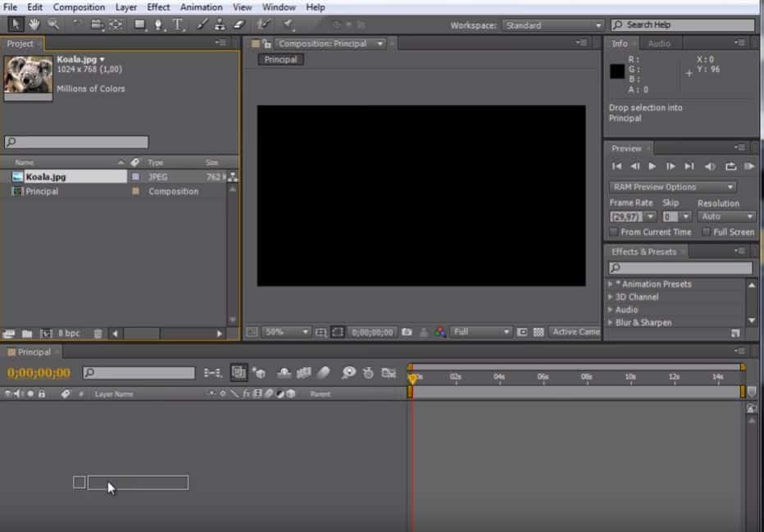This screenshot has height=532, width=764.
Task: Select the Zoom magnifier tool
Action: click(x=53, y=25)
